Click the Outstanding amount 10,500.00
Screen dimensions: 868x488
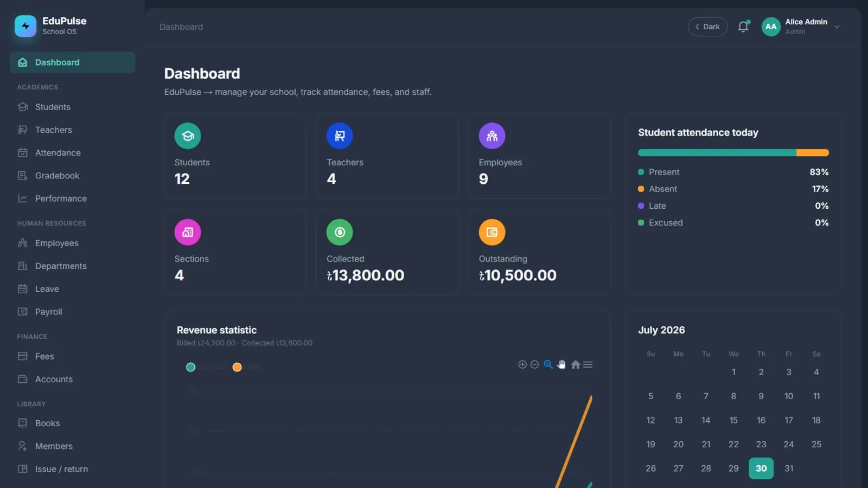(518, 275)
